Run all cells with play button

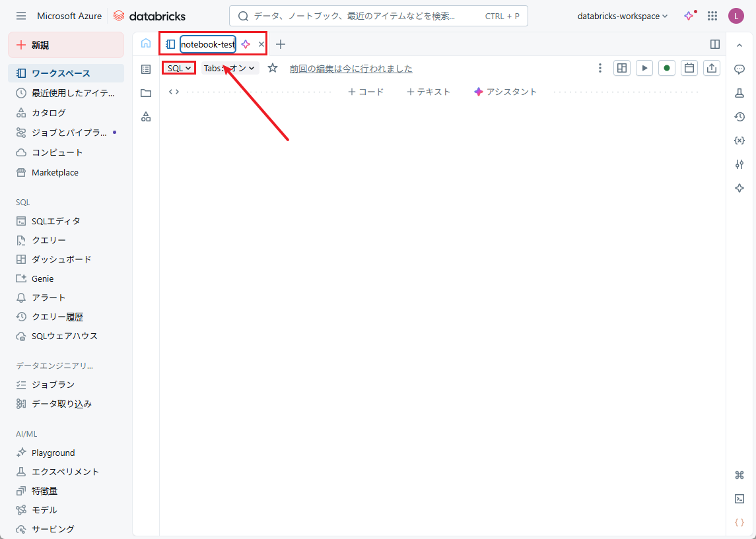click(x=644, y=68)
